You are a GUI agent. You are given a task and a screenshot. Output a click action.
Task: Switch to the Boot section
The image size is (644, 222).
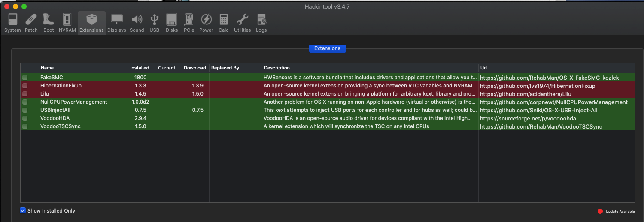49,23
